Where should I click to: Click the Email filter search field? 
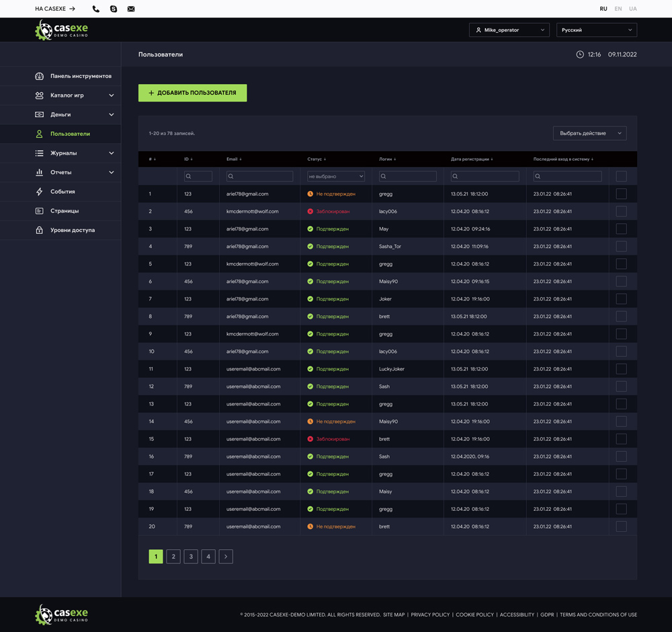259,176
